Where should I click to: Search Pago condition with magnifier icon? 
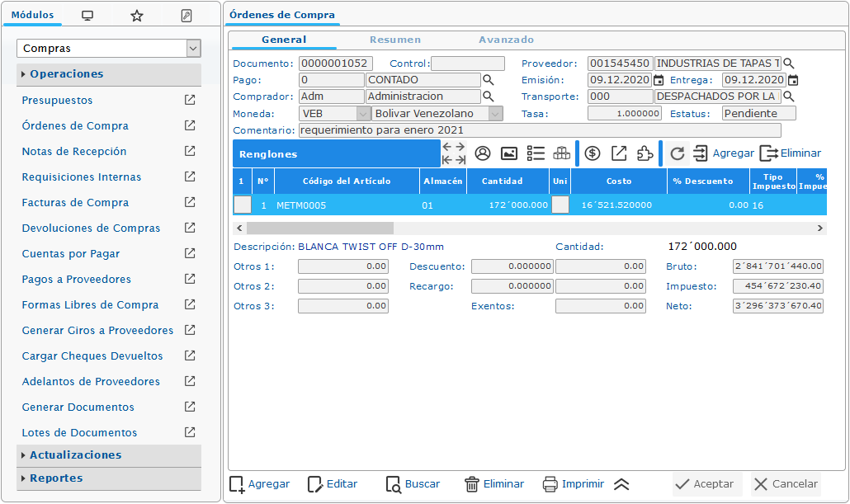pos(488,80)
